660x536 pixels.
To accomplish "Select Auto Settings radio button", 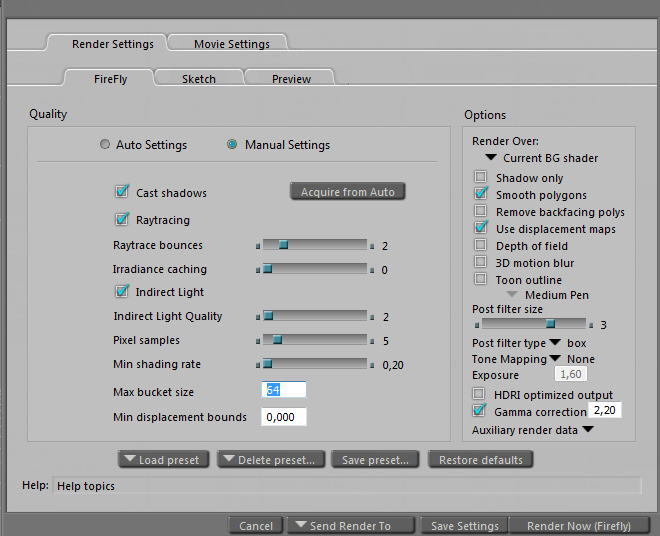I will point(105,145).
